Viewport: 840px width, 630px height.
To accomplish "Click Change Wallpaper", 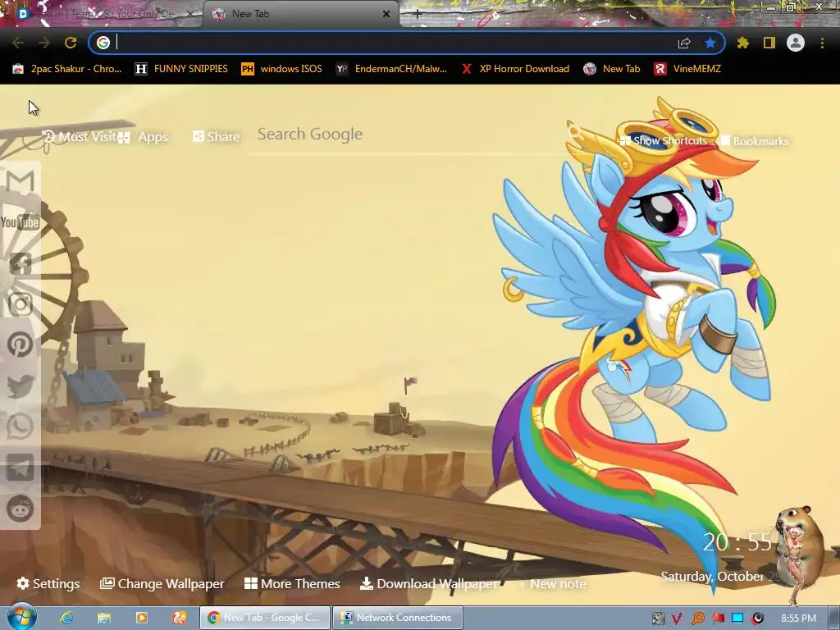I will coord(162,583).
